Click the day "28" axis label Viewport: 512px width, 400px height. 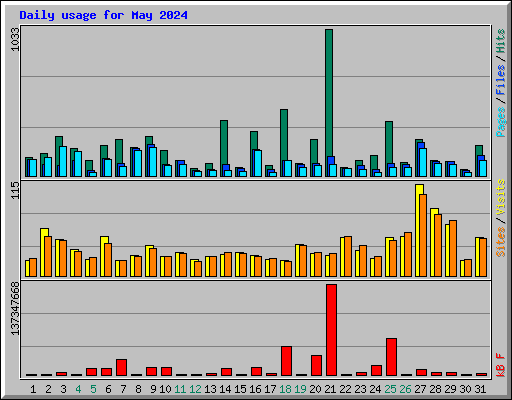(x=435, y=389)
